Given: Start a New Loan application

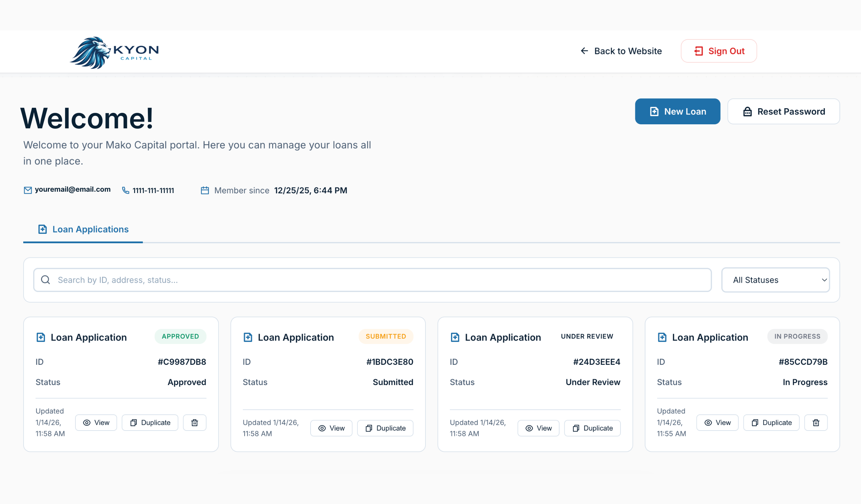Looking at the screenshot, I should 677,112.
